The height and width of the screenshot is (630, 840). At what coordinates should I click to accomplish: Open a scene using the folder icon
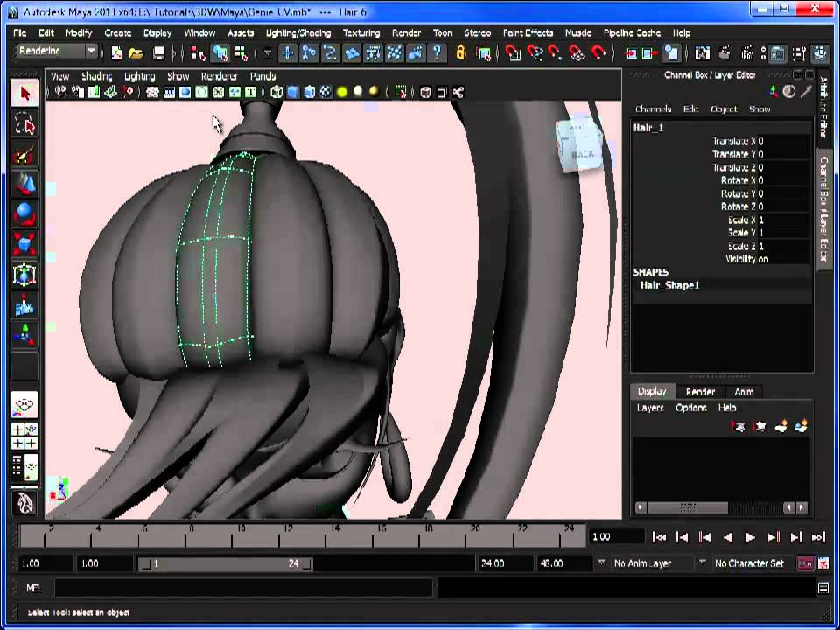click(136, 53)
